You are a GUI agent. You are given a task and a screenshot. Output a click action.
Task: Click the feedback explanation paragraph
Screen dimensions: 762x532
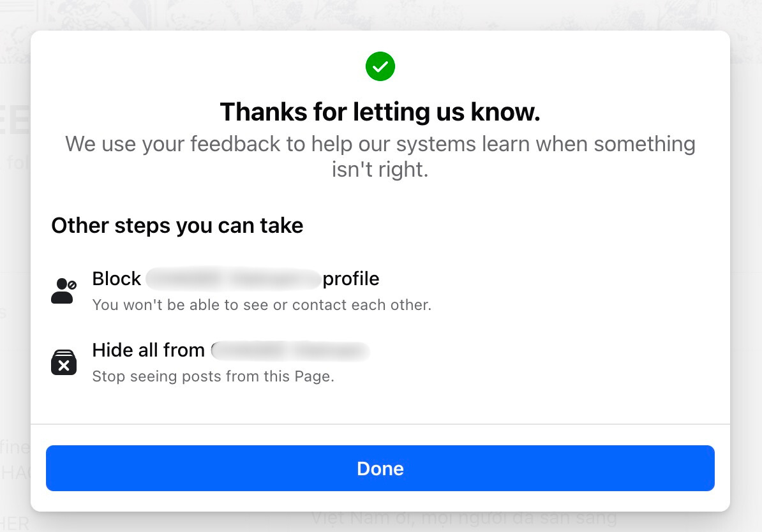(x=380, y=156)
